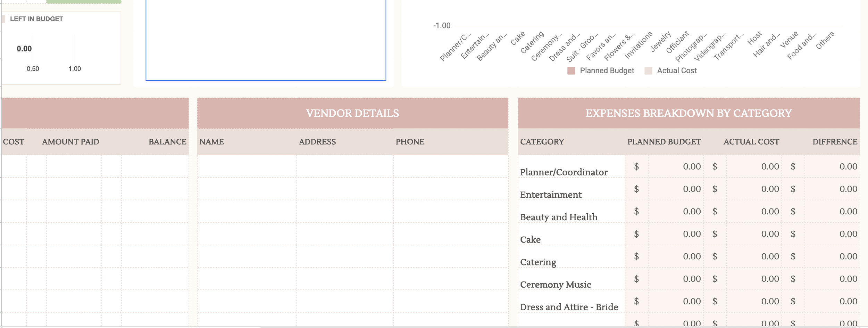
Task: Click the Actual Cost legend swatch
Action: click(x=648, y=71)
